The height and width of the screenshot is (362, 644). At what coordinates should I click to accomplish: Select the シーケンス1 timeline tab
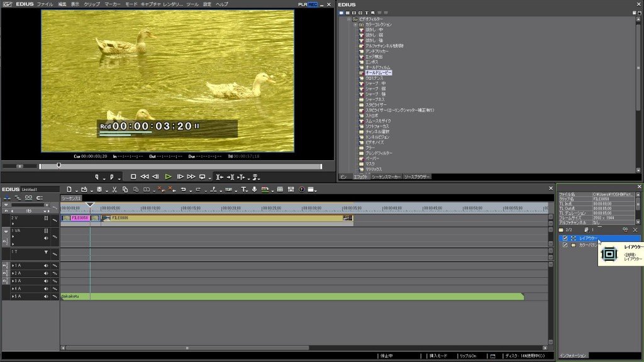coord(71,198)
